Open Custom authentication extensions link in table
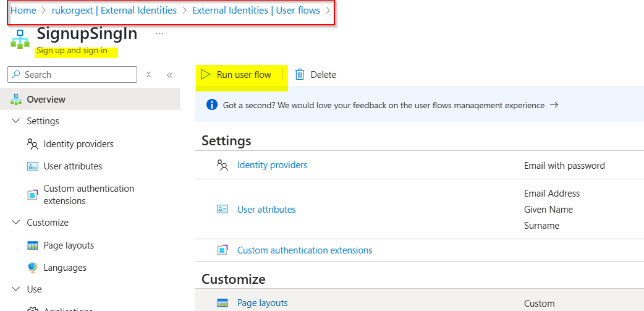 305,250
